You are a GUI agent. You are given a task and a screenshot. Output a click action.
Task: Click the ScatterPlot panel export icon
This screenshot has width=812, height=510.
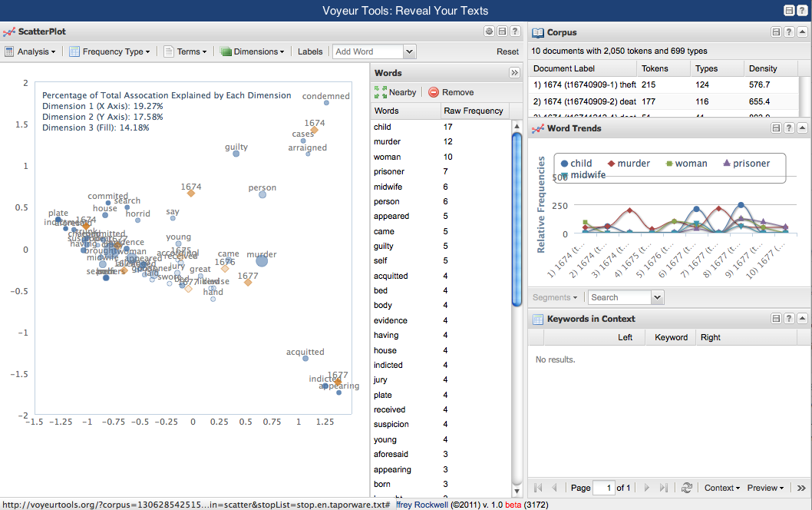point(503,31)
